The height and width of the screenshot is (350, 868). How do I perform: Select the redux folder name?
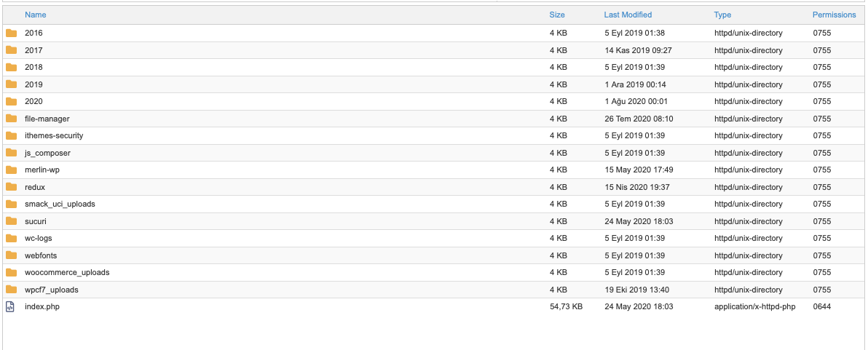click(35, 187)
